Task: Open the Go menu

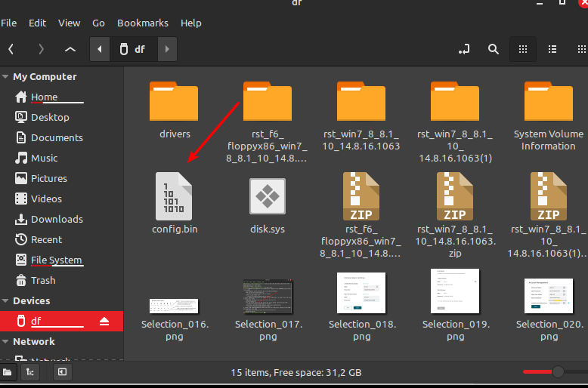Action: pyautogui.click(x=98, y=23)
